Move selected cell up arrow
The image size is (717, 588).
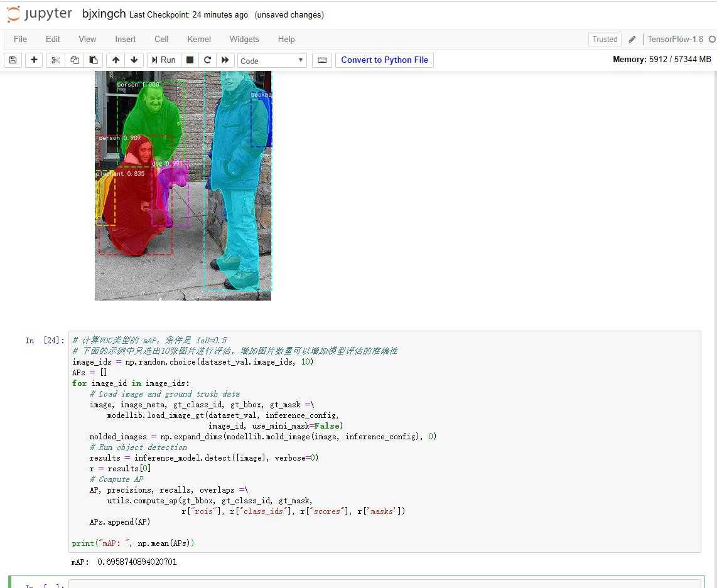[116, 60]
